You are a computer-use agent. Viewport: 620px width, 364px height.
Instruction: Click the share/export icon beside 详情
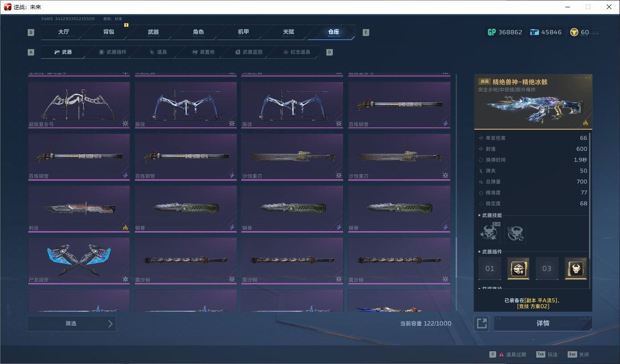(x=482, y=324)
